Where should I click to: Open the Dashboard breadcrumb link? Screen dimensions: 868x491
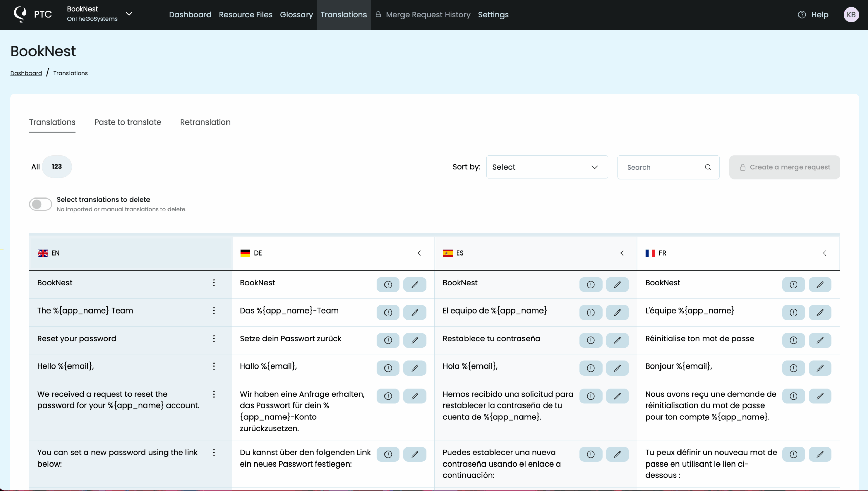click(x=26, y=73)
